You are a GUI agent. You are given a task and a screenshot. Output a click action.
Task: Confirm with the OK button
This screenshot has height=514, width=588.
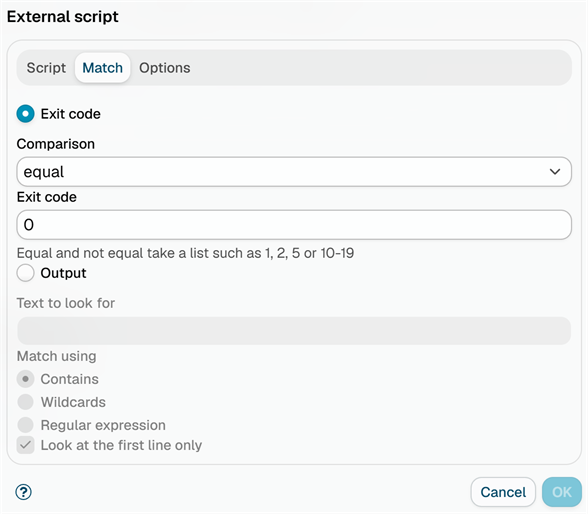coord(562,492)
